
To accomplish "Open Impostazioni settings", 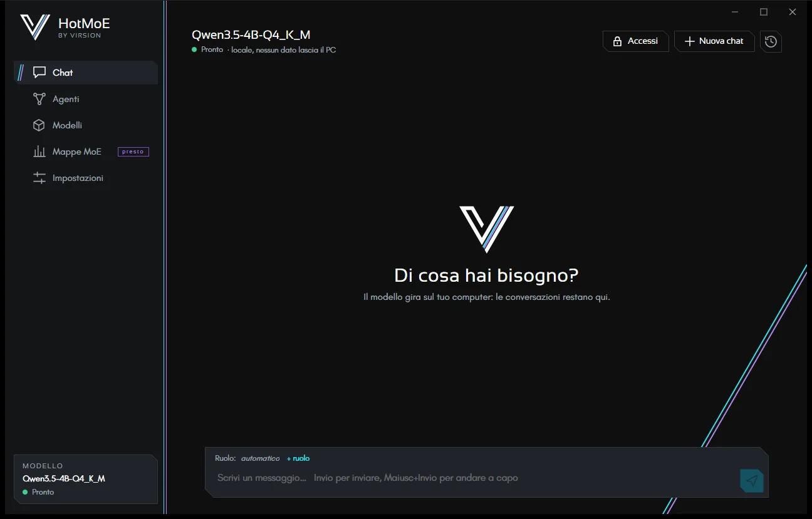I will 86,178.
